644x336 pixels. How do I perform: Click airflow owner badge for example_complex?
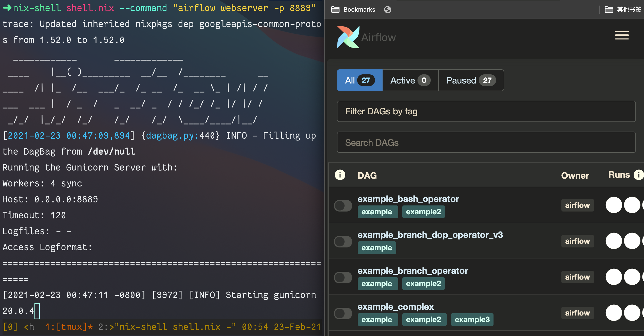577,313
